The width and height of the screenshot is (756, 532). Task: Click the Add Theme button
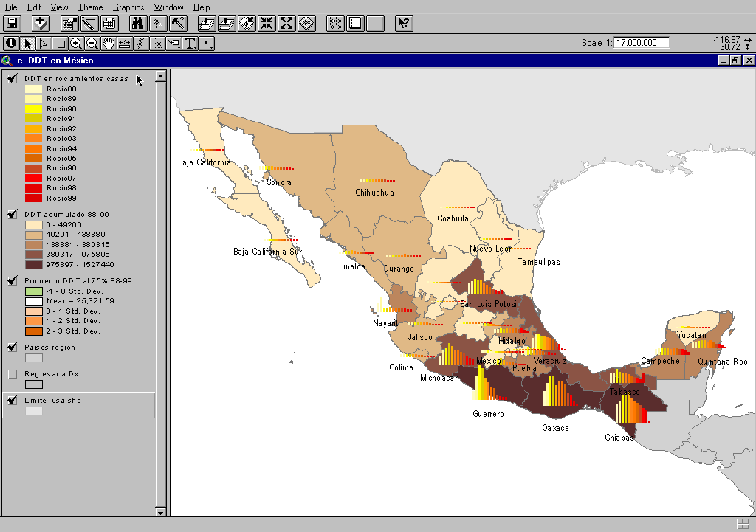[x=41, y=23]
